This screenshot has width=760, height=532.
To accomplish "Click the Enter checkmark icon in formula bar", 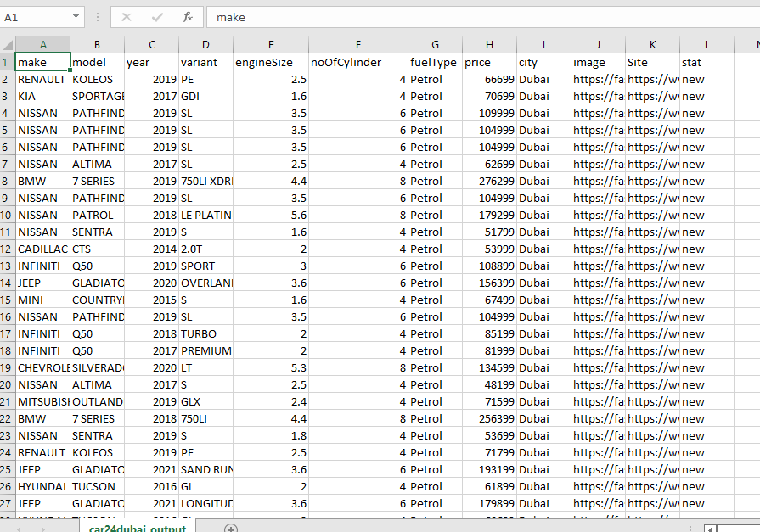I will [x=157, y=18].
